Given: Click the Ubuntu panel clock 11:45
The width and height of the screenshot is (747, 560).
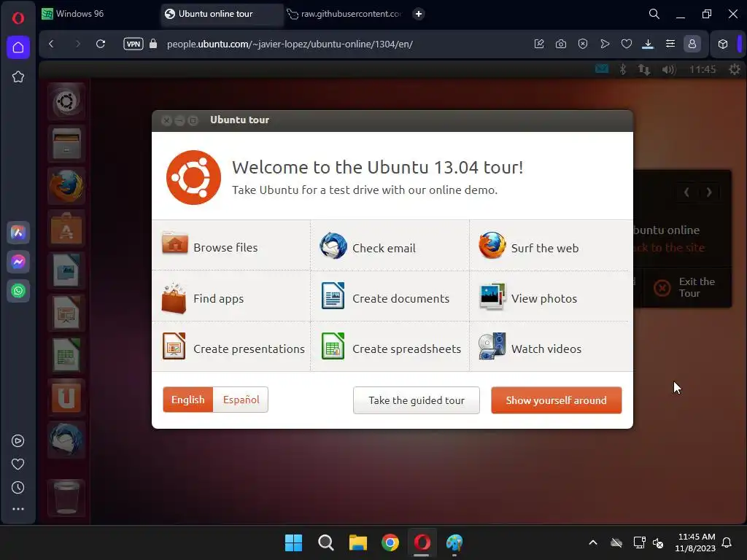Looking at the screenshot, I should 703,69.
